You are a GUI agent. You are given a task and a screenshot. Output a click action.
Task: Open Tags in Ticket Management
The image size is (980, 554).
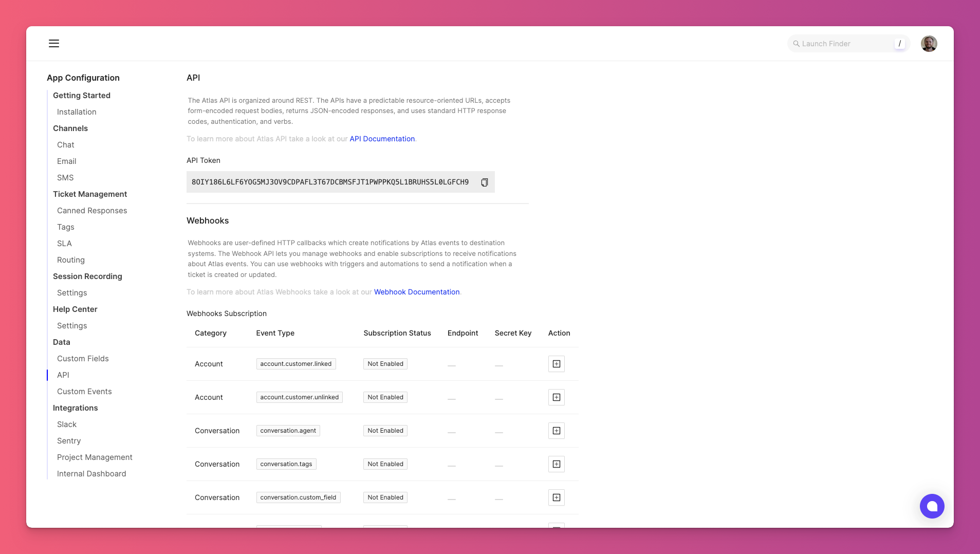66,227
